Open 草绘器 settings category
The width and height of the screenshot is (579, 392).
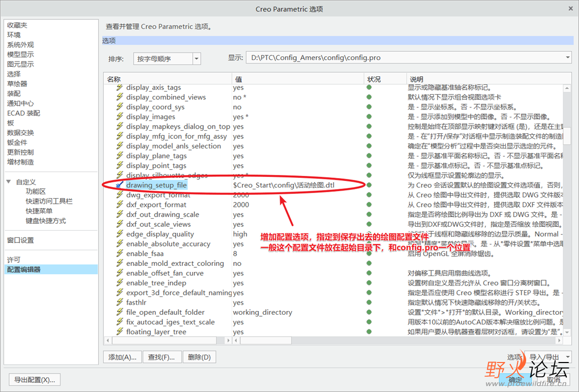point(17,84)
